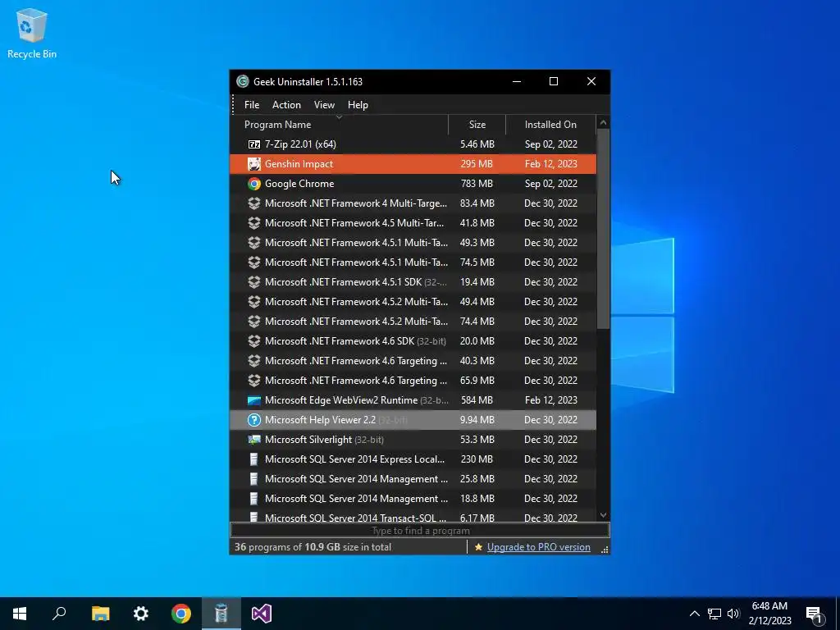Click the star icon beside the upgrade link
Image resolution: width=840 pixels, height=630 pixels.
pyautogui.click(x=478, y=547)
